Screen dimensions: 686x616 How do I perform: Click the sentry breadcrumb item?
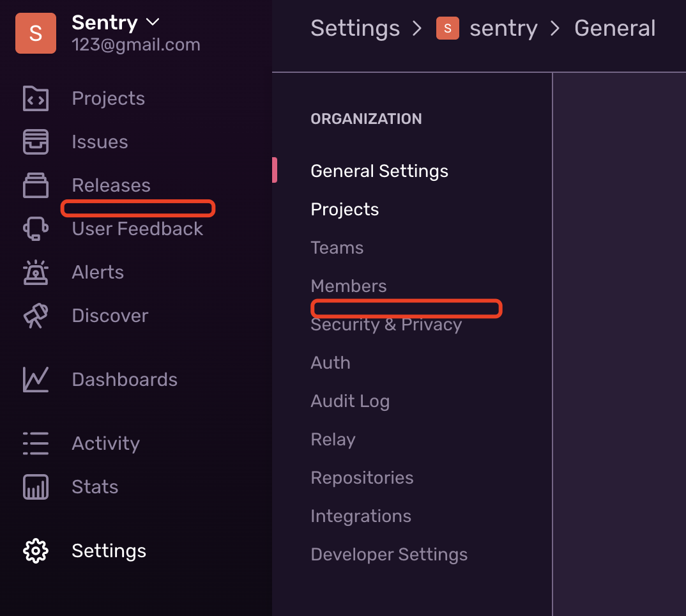pyautogui.click(x=503, y=28)
